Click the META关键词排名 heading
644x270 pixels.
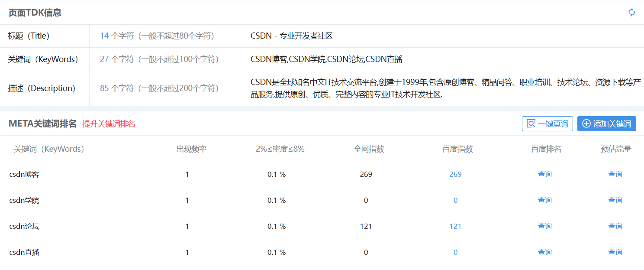(x=42, y=124)
